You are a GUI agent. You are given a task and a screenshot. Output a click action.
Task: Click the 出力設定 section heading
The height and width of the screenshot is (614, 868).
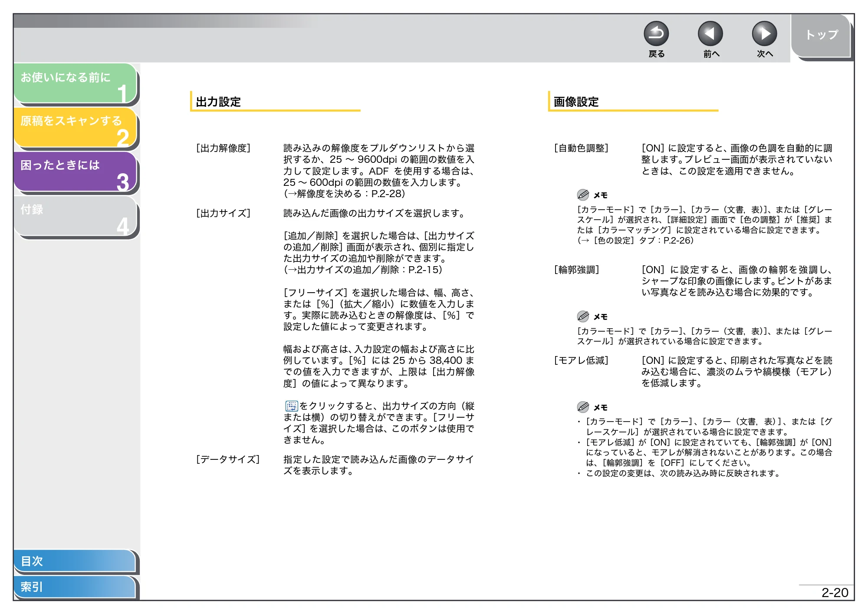click(218, 102)
